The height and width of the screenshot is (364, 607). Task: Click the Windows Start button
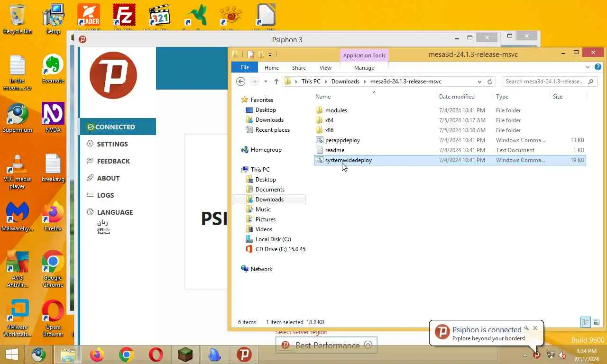tap(11, 355)
